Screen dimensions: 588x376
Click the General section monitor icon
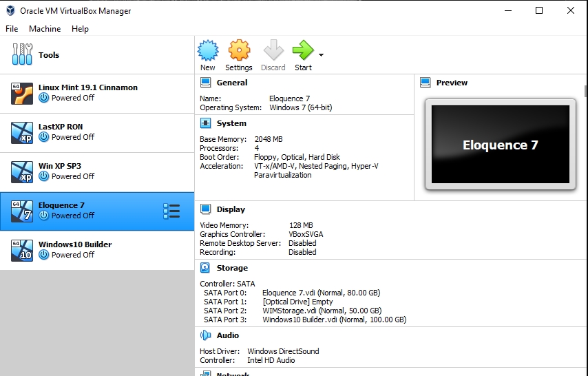[x=205, y=83]
